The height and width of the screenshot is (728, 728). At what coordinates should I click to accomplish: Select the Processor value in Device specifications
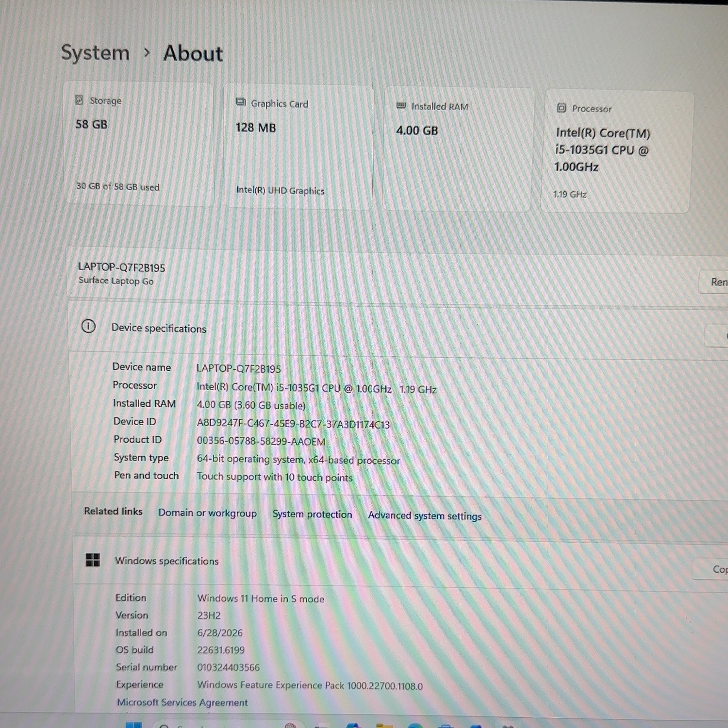click(316, 388)
